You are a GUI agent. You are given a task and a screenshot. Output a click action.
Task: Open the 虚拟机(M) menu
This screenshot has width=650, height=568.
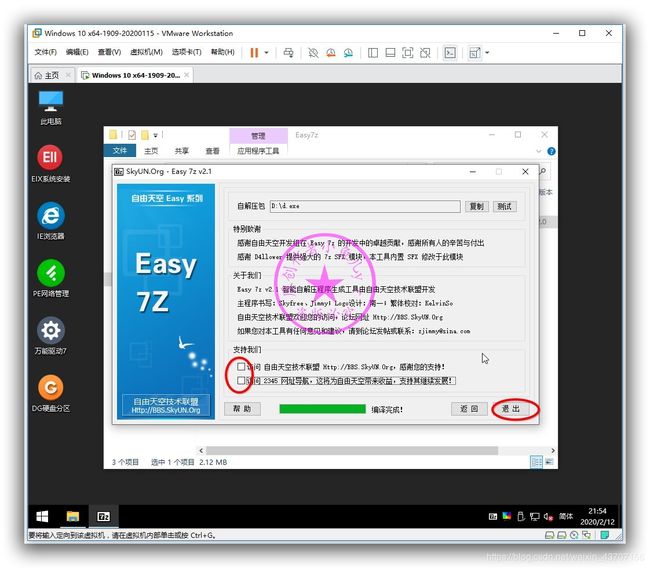pos(146,52)
